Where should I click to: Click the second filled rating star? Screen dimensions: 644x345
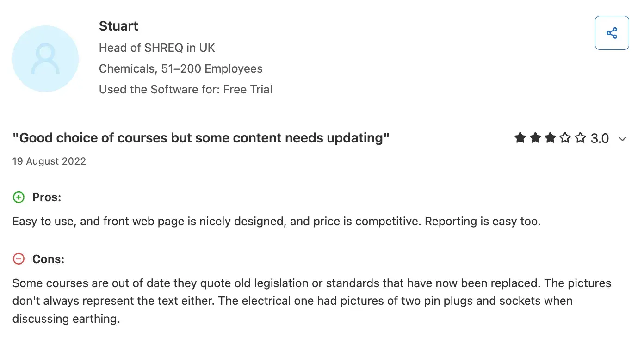(x=535, y=138)
